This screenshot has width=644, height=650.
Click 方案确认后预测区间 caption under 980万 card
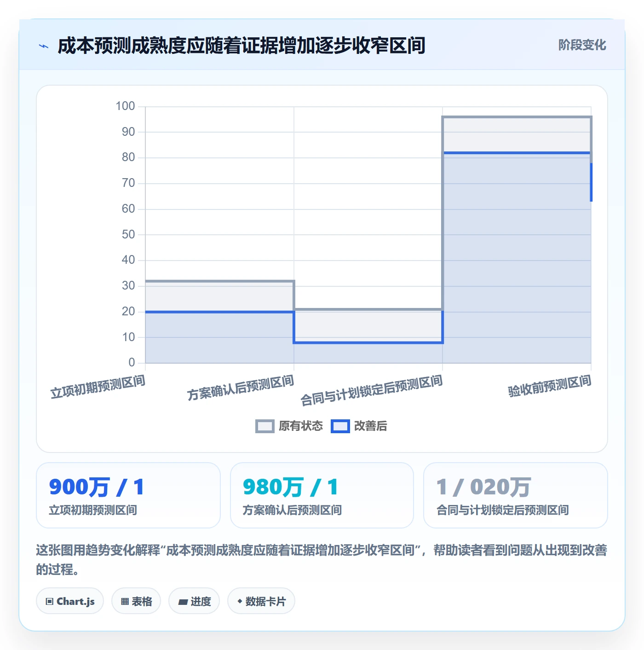(x=292, y=510)
